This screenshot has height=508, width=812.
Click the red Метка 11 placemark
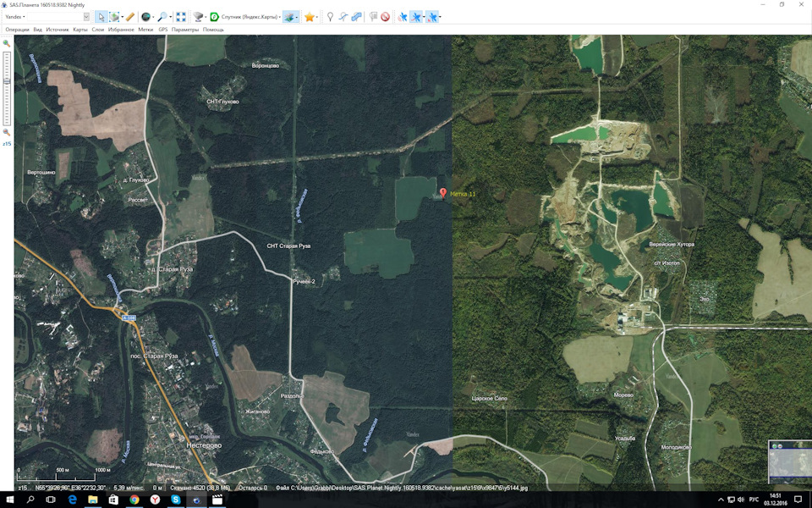point(443,193)
